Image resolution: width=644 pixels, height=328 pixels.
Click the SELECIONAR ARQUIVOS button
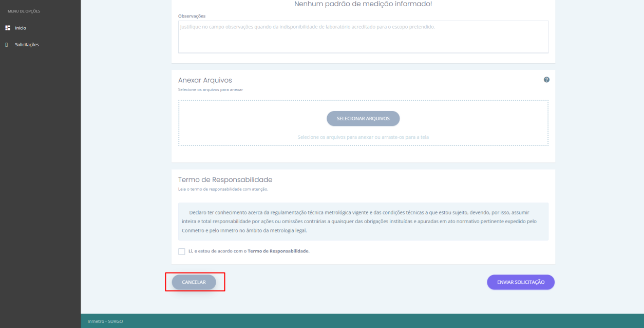tap(363, 118)
